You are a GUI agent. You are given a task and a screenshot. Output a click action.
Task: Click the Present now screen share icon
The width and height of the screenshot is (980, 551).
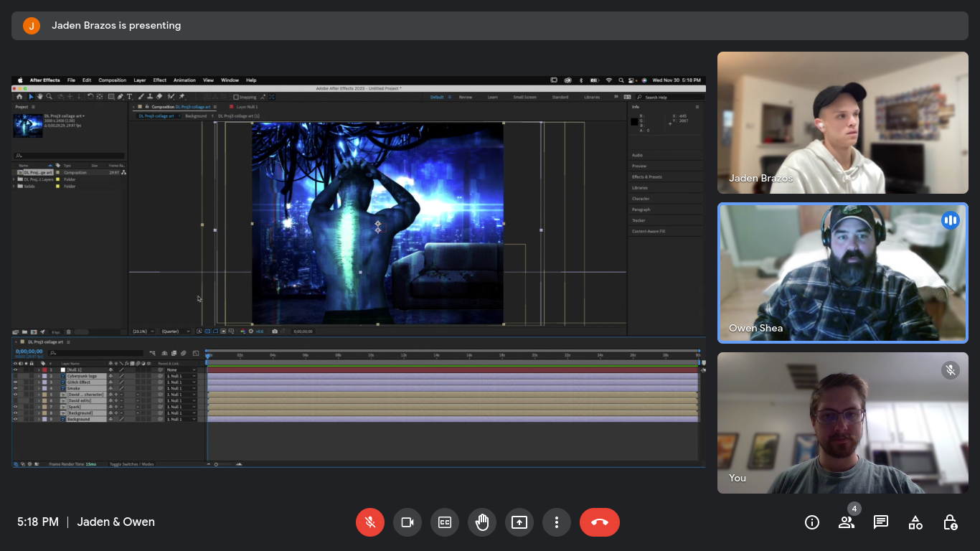tap(519, 522)
